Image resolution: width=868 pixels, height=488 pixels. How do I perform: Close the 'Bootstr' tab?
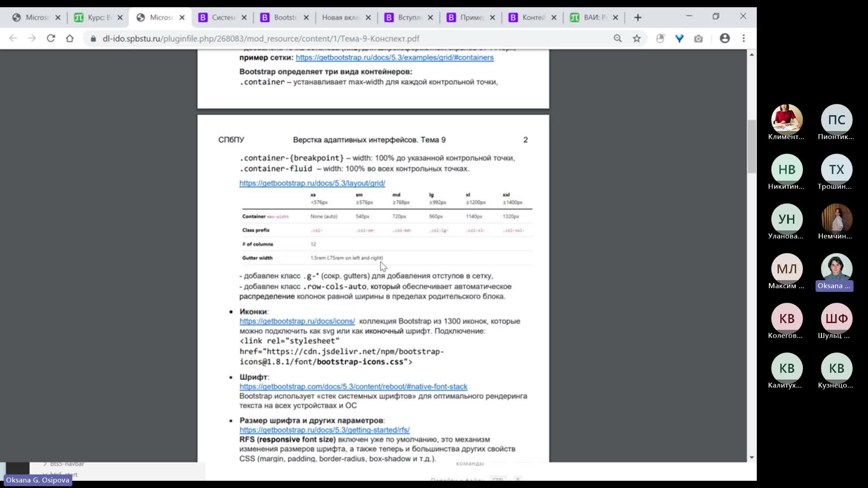pos(306,18)
